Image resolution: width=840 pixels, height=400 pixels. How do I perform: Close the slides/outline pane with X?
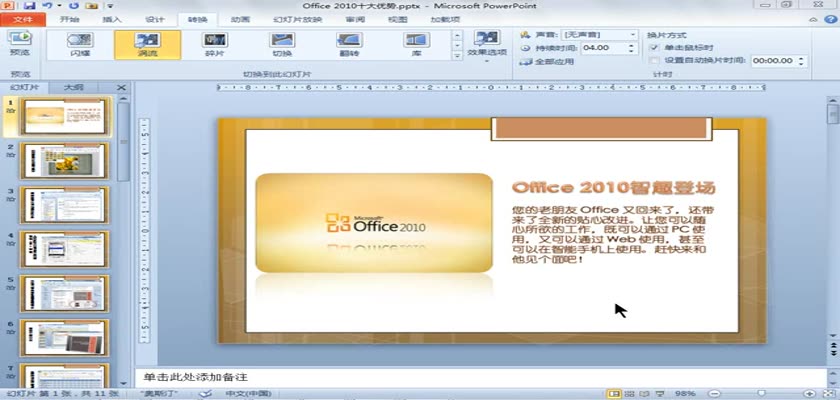[122, 88]
